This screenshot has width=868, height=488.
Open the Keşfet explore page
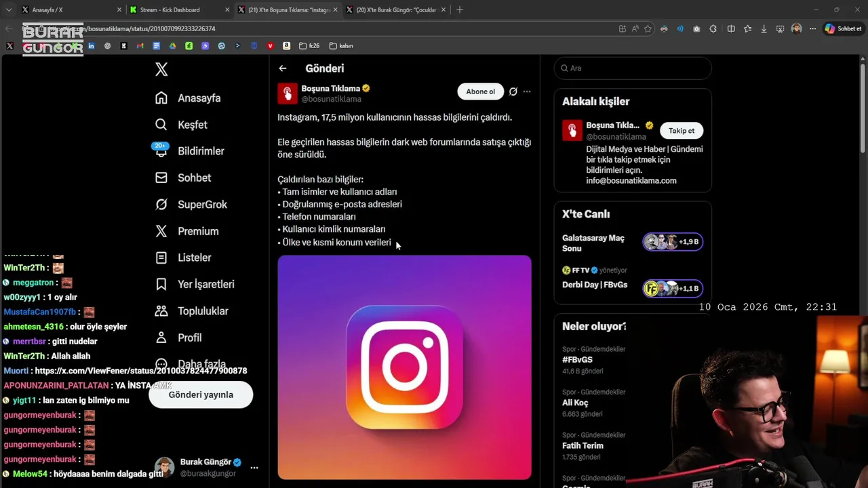181,125
